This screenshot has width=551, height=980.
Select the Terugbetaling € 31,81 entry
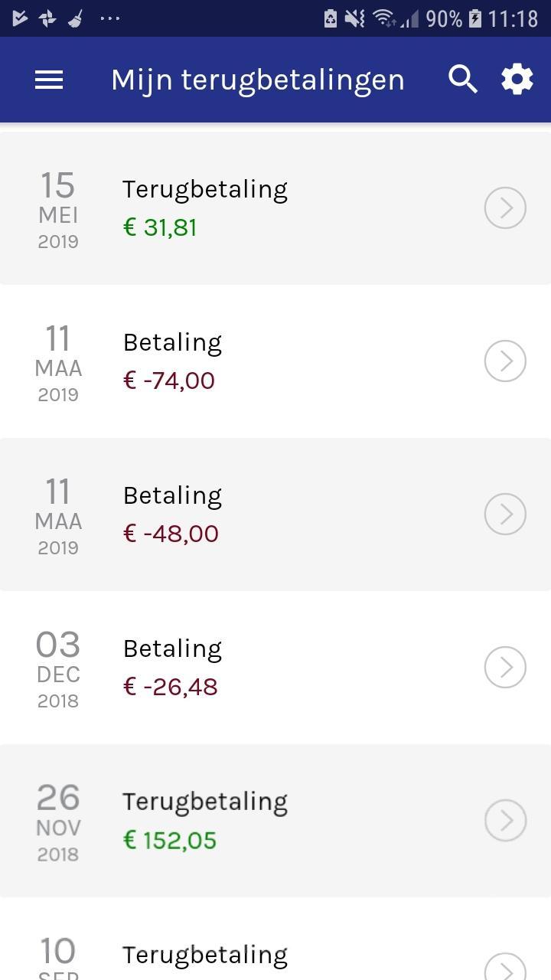(275, 207)
